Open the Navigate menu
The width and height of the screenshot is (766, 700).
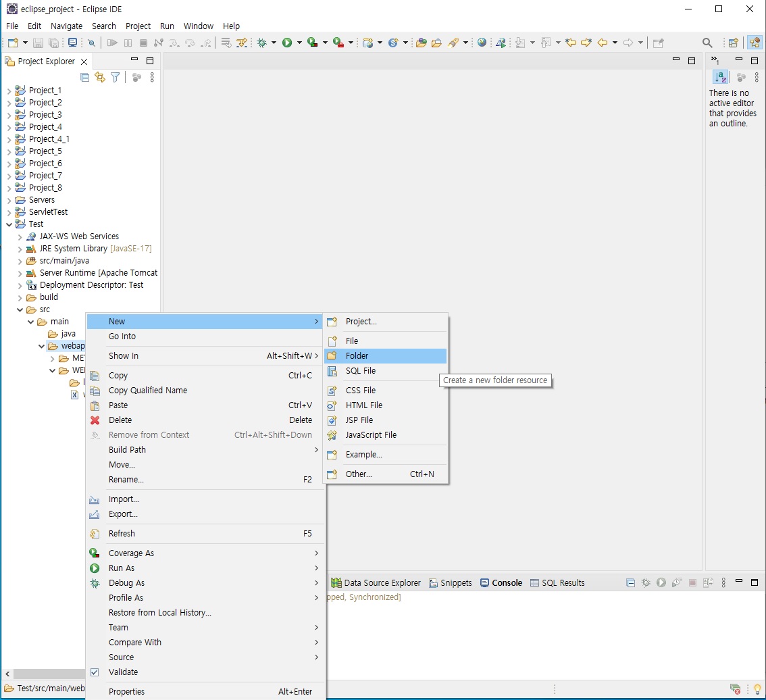tap(66, 26)
